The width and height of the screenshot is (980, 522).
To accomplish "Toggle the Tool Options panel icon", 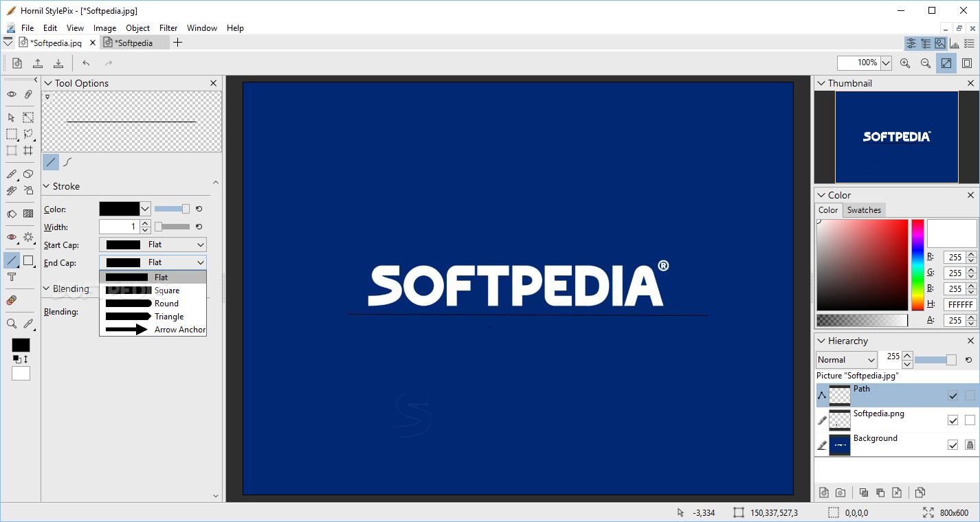I will coord(911,43).
